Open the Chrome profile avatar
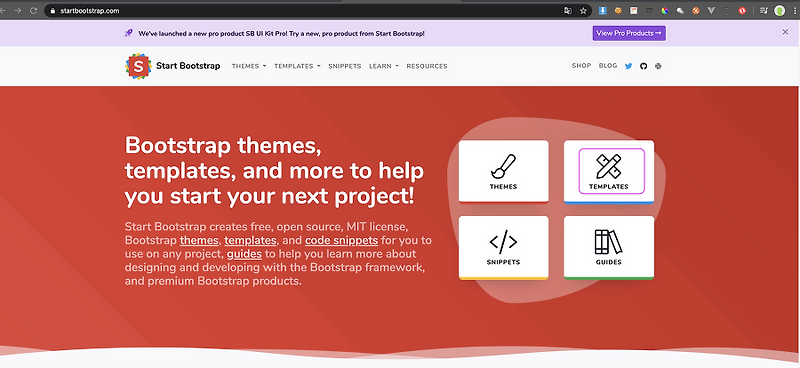 pyautogui.click(x=780, y=10)
